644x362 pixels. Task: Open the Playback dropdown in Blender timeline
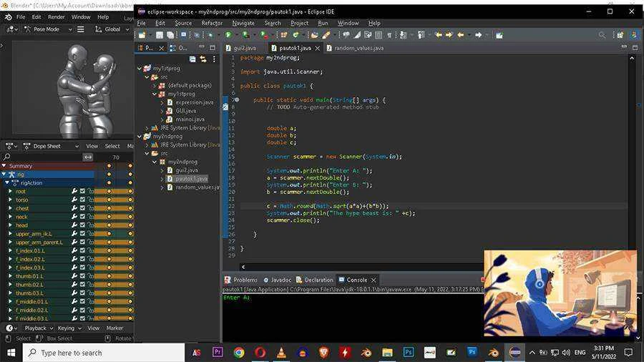[x=39, y=328]
